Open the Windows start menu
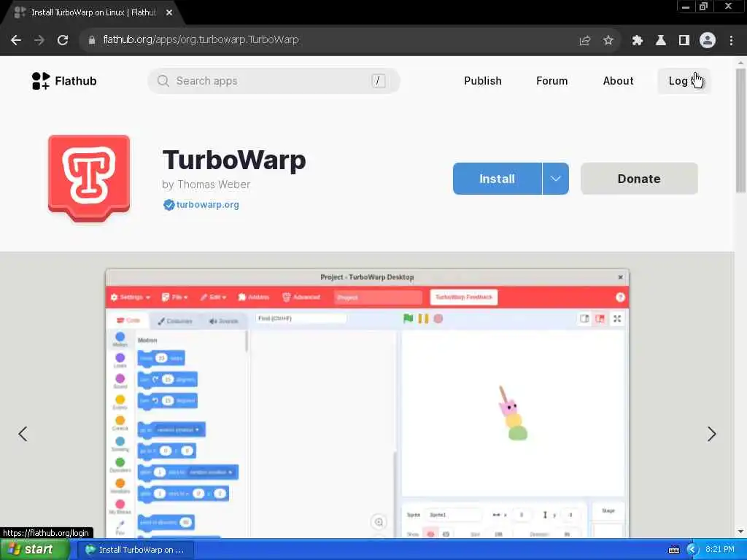The width and height of the screenshot is (747, 560). click(x=34, y=550)
